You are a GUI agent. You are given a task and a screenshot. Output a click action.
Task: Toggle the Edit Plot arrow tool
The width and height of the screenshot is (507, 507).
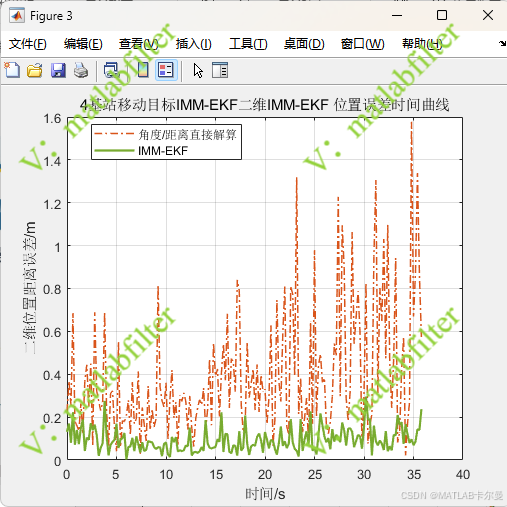click(x=198, y=70)
